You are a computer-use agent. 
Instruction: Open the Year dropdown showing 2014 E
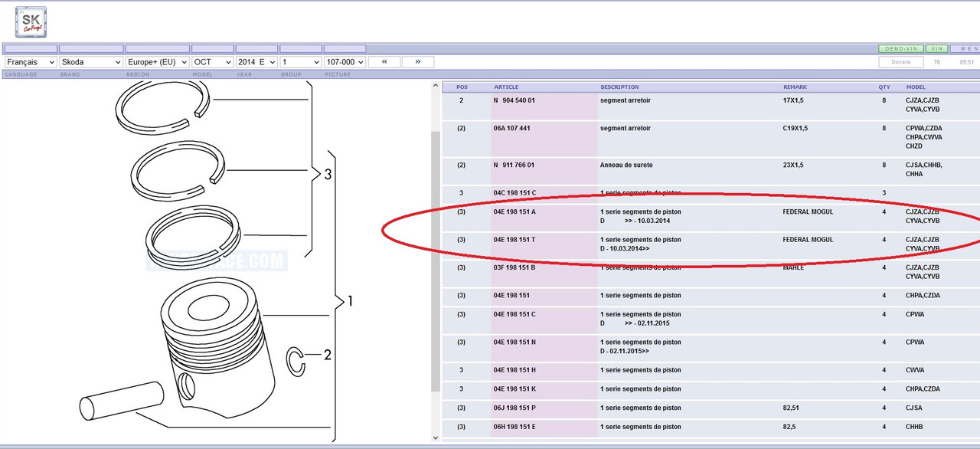(256, 62)
